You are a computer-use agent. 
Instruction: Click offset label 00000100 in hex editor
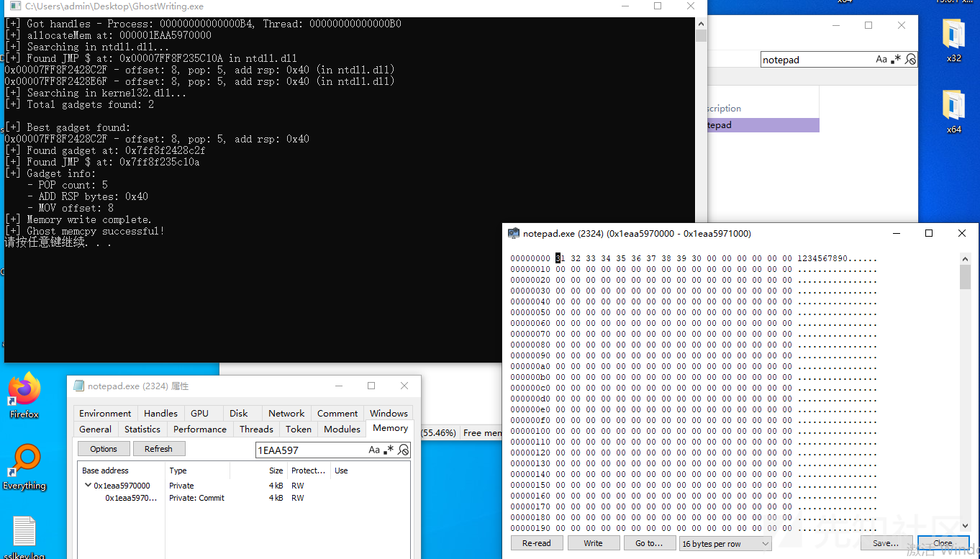[x=530, y=431]
